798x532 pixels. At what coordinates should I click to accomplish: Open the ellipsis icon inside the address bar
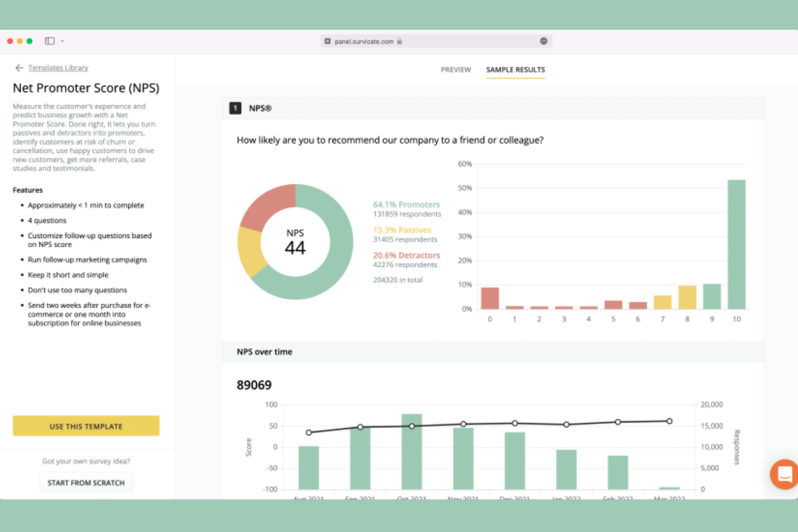click(544, 41)
